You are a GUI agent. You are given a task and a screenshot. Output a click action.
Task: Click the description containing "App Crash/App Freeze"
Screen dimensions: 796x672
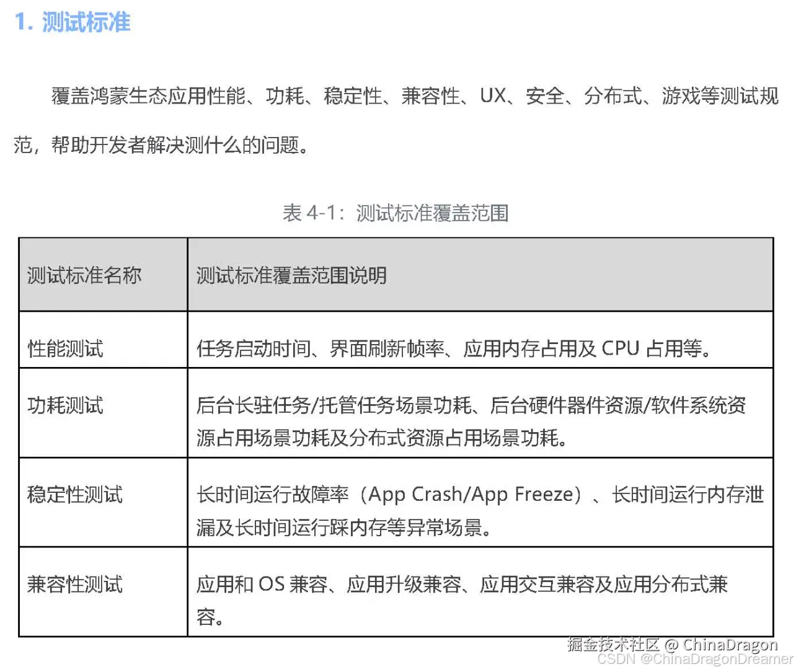tap(480, 511)
